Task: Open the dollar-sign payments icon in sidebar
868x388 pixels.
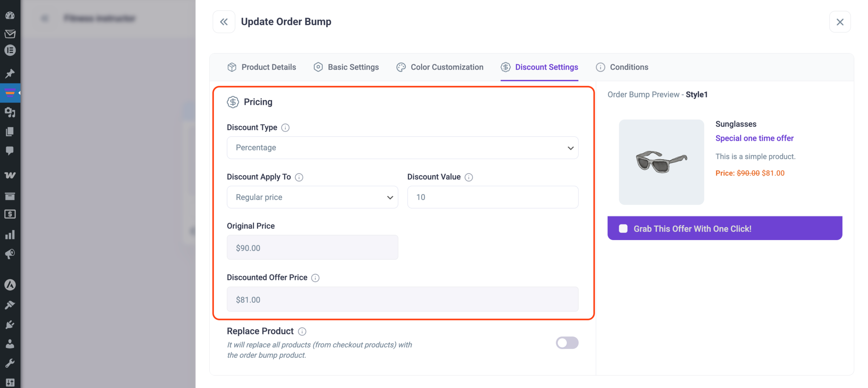Action: (10, 214)
